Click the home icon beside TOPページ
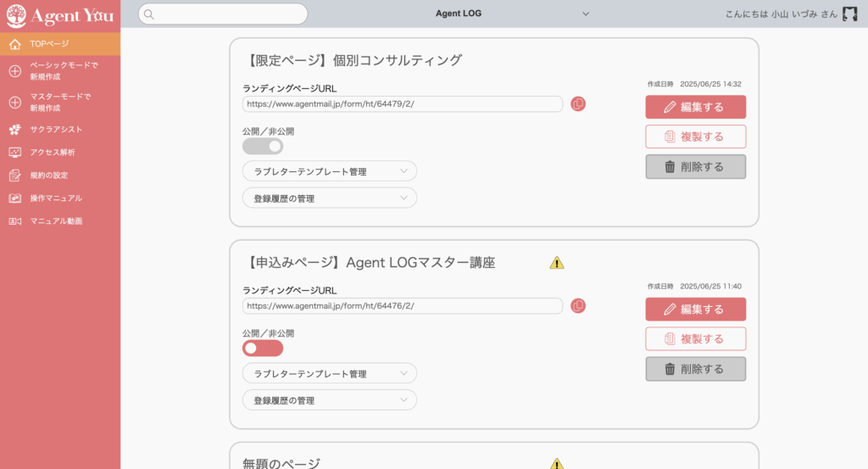Viewport: 868px width, 469px height. coord(15,44)
